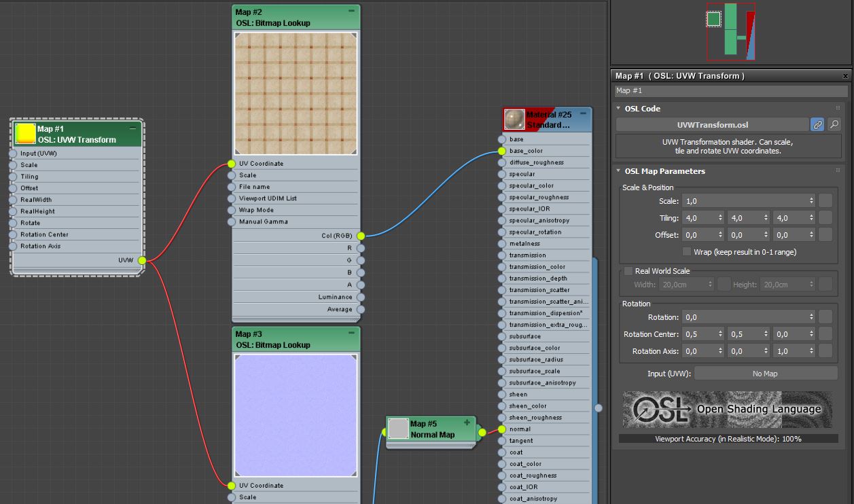Screen dimensions: 854x504
Task: Click the magnifier icon beside the OSL code field
Action: pyautogui.click(x=834, y=124)
